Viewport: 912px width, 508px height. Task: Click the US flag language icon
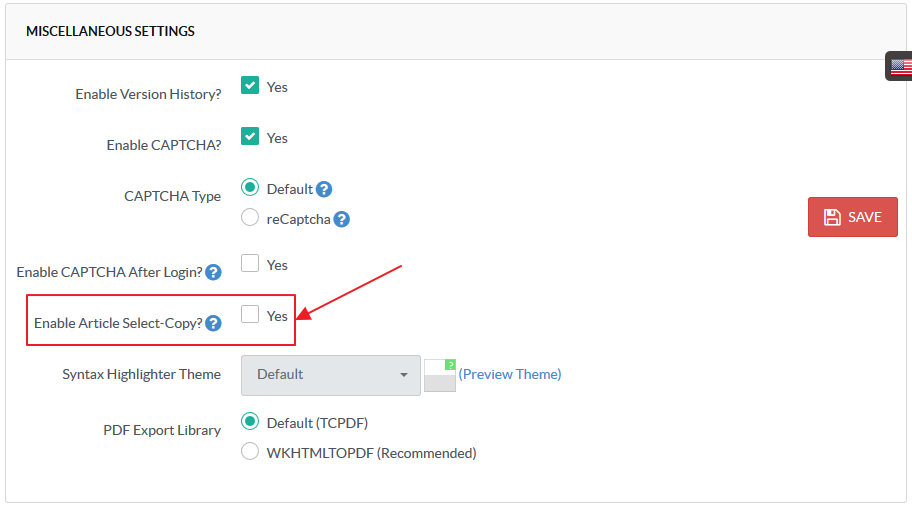point(901,67)
